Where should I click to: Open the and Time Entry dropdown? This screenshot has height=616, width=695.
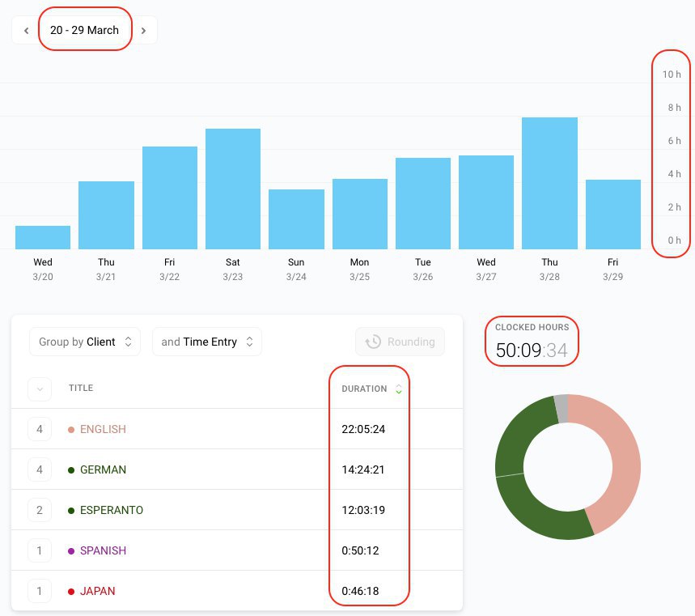pyautogui.click(x=206, y=342)
